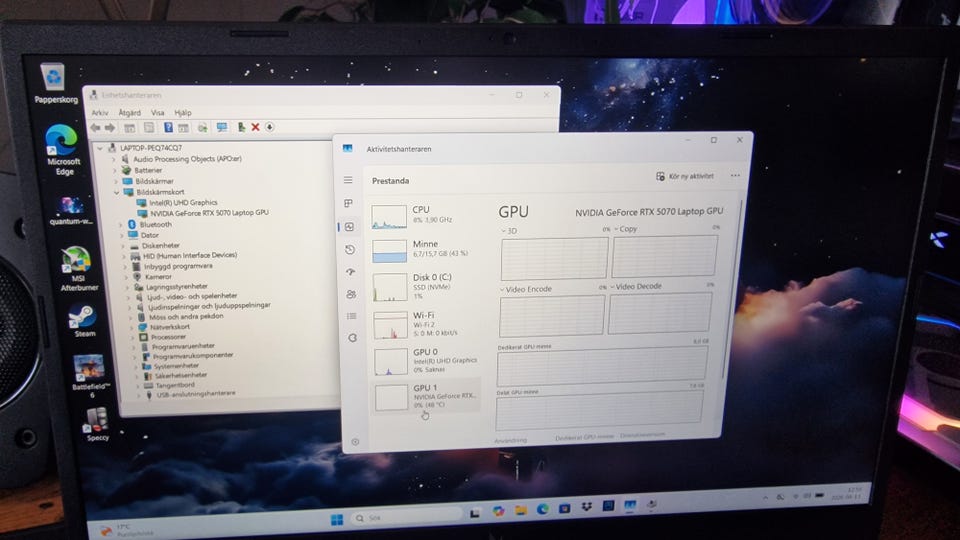The width and height of the screenshot is (960, 540).
Task: Open the Video Decode graph dropdown
Action: click(x=636, y=286)
